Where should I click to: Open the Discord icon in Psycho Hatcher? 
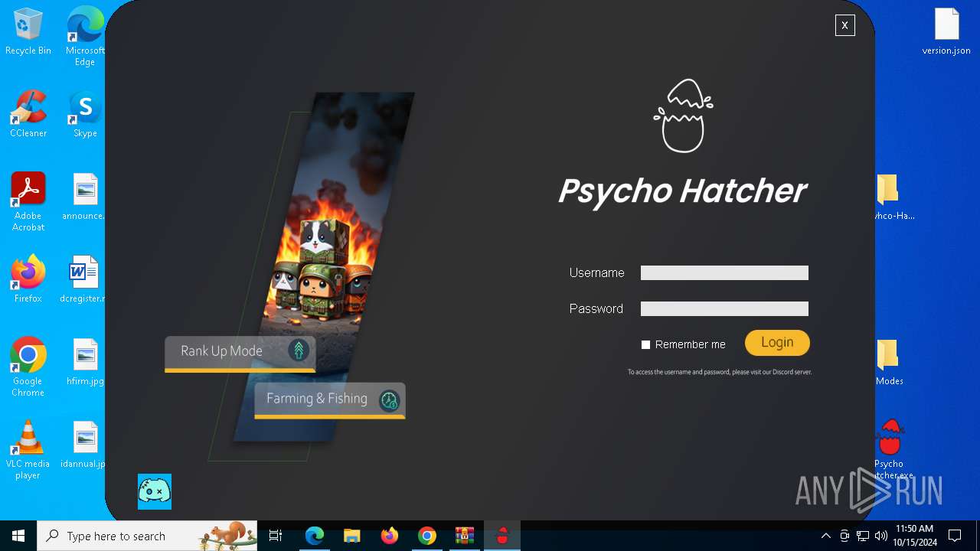coord(155,491)
